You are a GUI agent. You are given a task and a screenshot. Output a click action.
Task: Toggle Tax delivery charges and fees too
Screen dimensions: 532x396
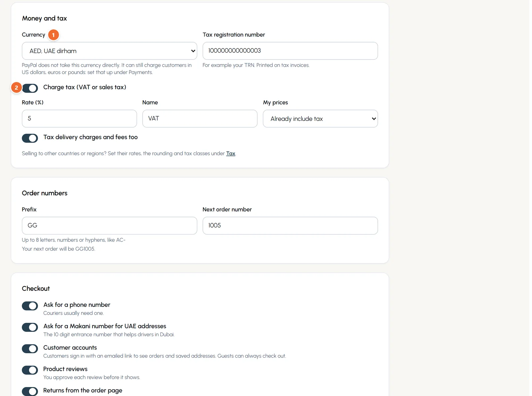(30, 138)
